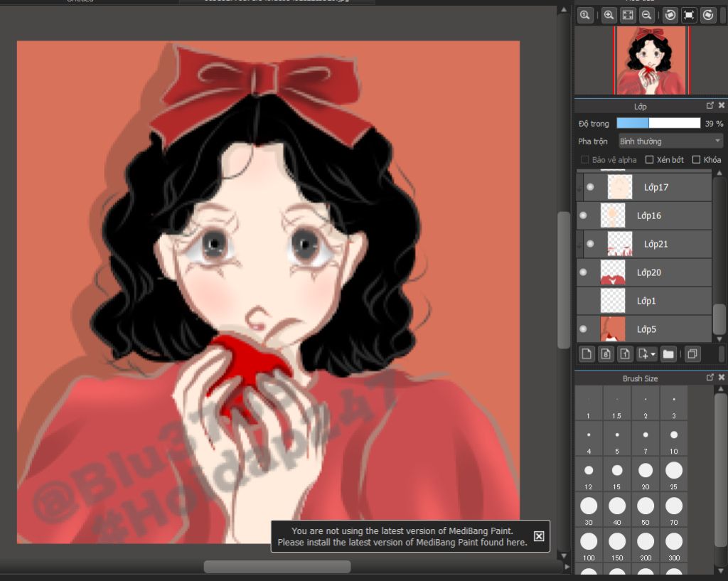Pick brush size 5 preset

(x=616, y=439)
